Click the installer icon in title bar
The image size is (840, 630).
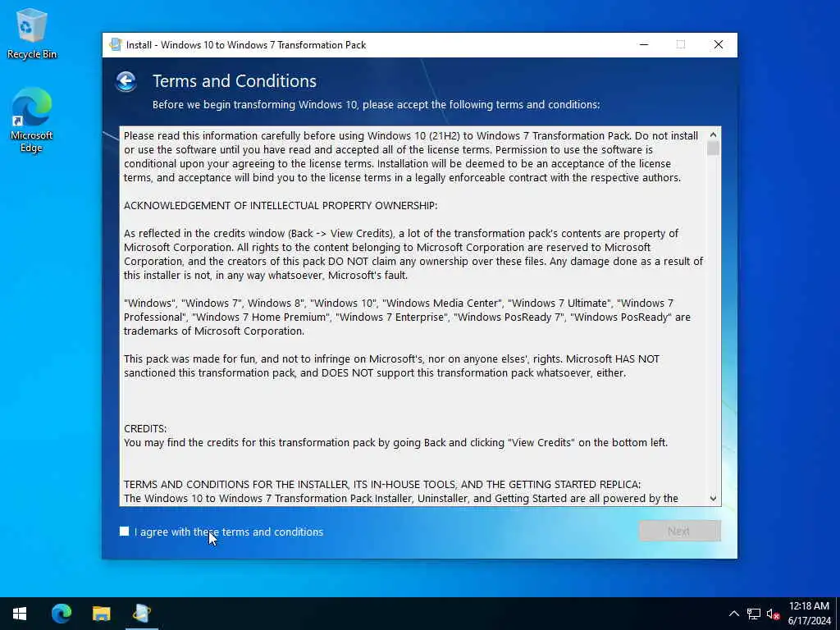point(115,44)
